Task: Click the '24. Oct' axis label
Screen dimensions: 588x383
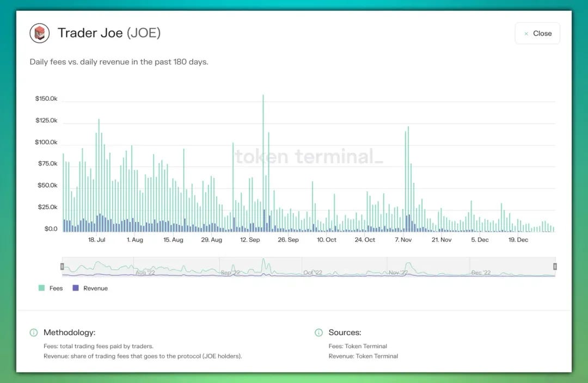Action: coord(365,240)
